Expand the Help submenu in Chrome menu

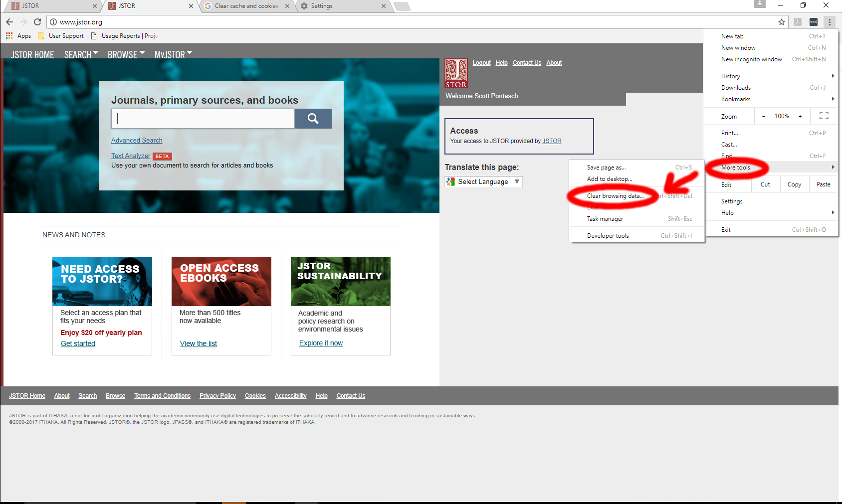tap(771, 213)
